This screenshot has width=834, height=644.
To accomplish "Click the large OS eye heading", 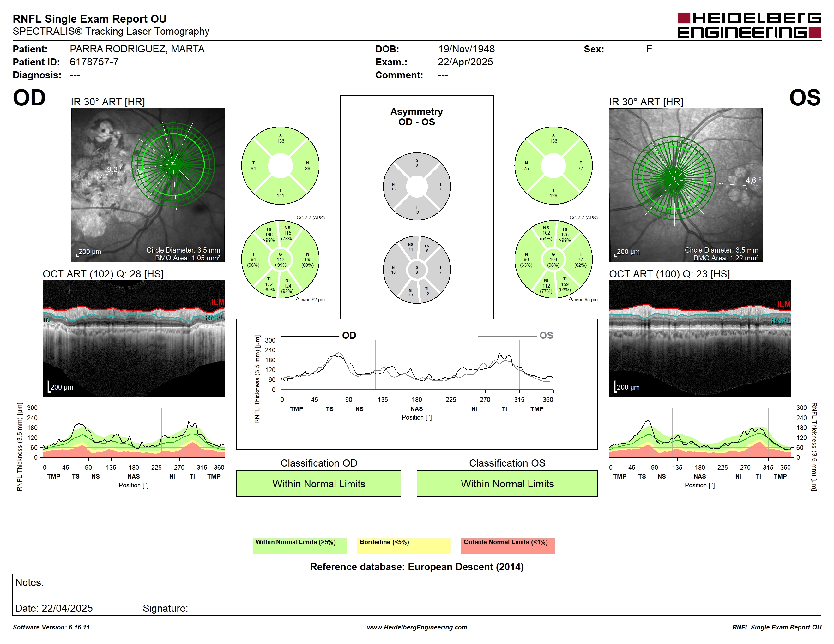I will 805,98.
